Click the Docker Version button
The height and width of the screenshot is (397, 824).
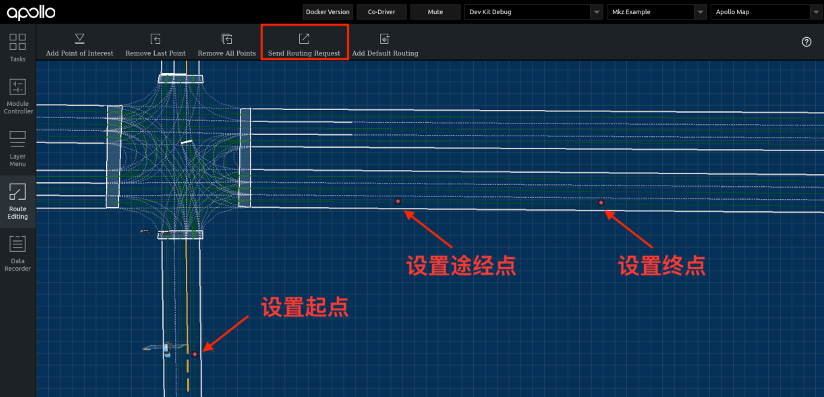[x=328, y=12]
